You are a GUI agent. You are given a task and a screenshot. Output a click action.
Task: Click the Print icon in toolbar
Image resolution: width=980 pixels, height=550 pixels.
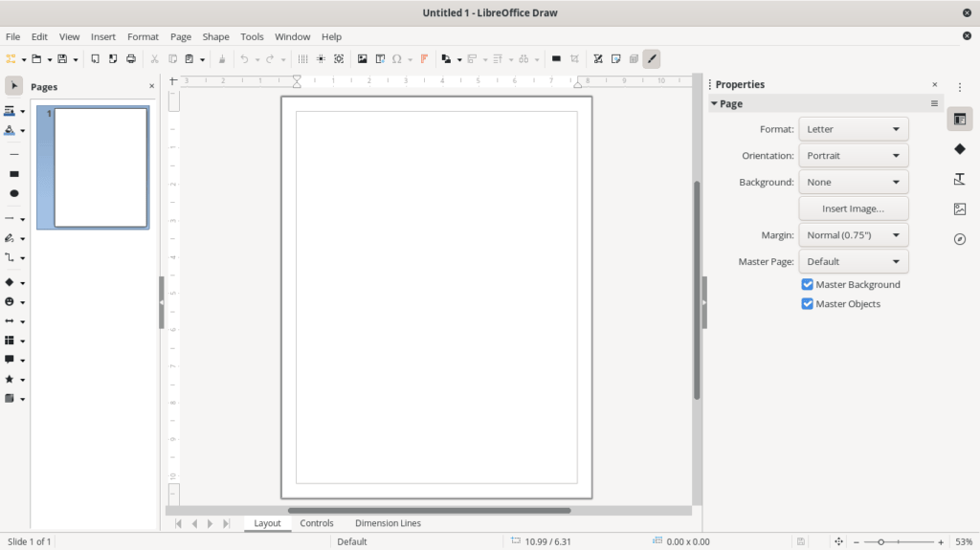131,59
